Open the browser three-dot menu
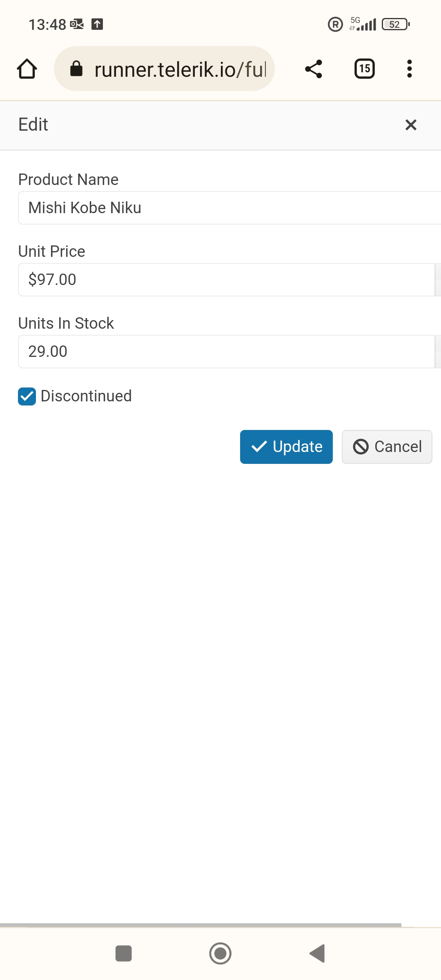 pyautogui.click(x=409, y=69)
